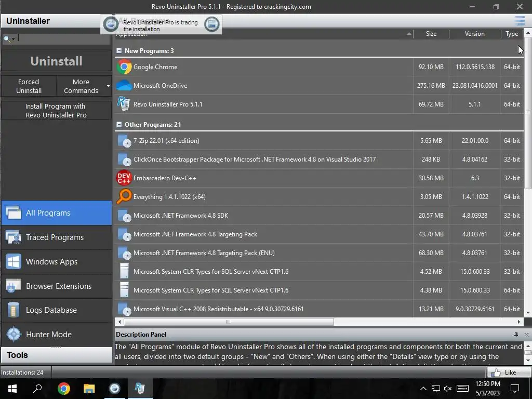Open the Browser Extensions module
Image resolution: width=532 pixels, height=399 pixels.
tap(57, 286)
